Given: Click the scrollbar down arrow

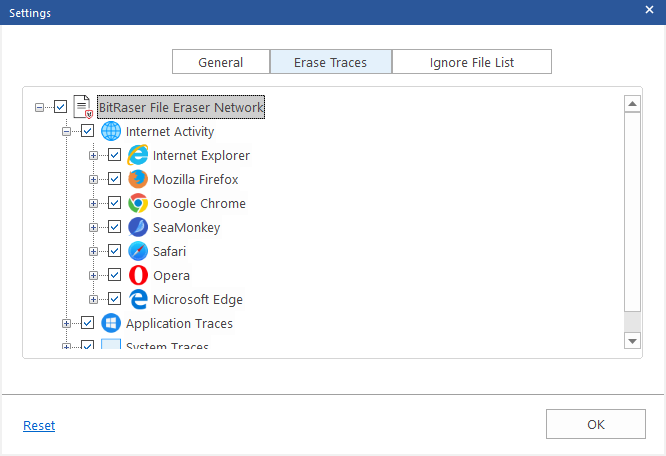Looking at the screenshot, I should (632, 341).
